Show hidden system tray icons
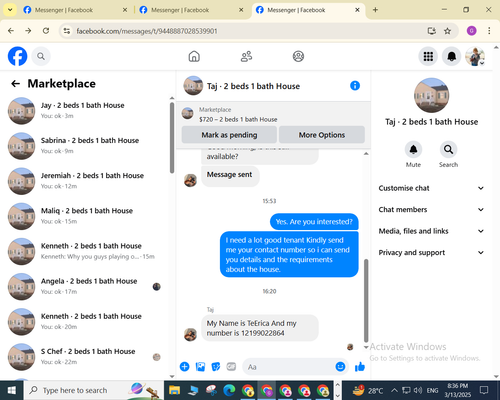 (394, 390)
